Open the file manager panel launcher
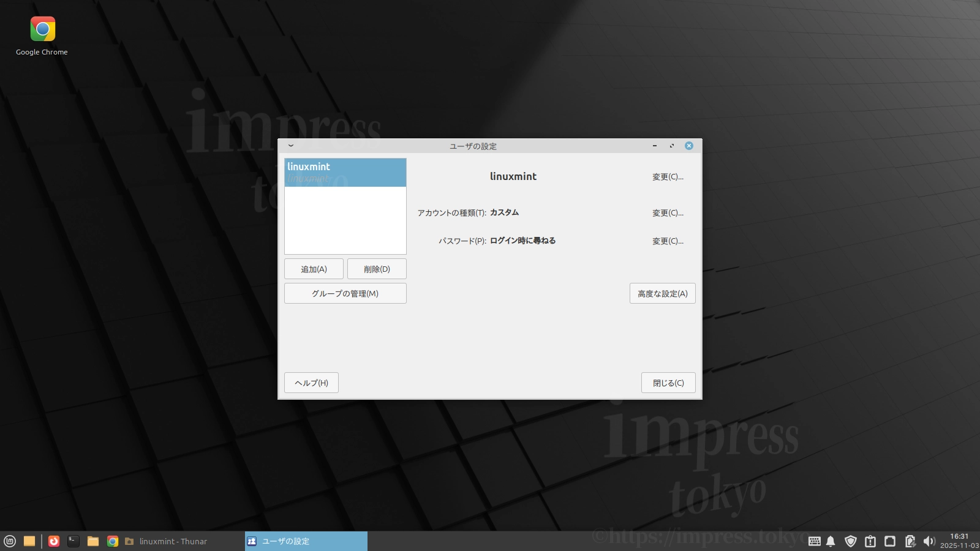The image size is (980, 551). [x=93, y=541]
